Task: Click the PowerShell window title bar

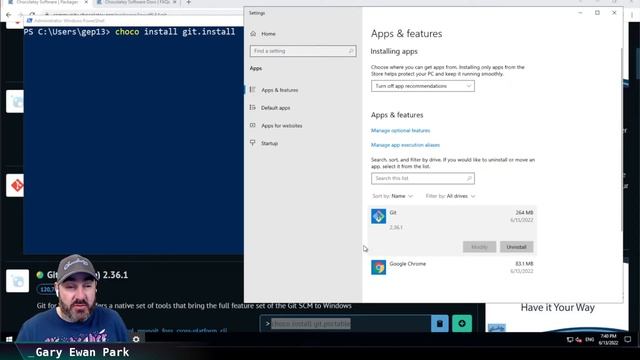Action: coord(135,20)
